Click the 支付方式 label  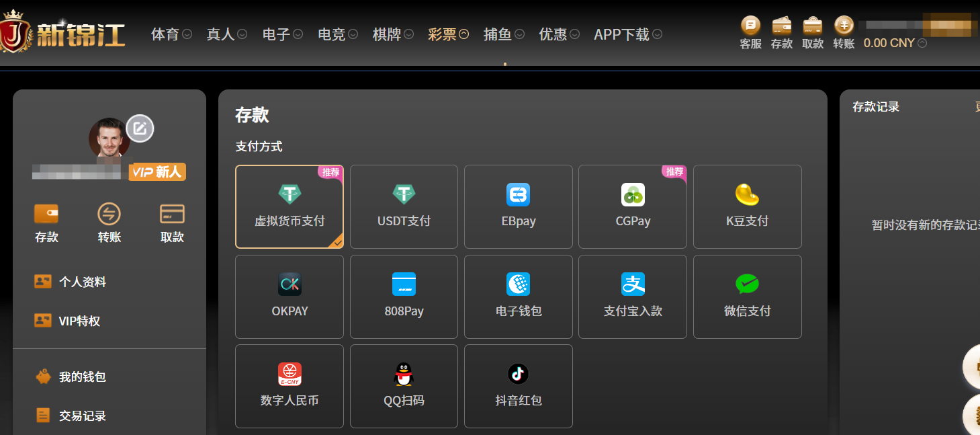(x=259, y=146)
